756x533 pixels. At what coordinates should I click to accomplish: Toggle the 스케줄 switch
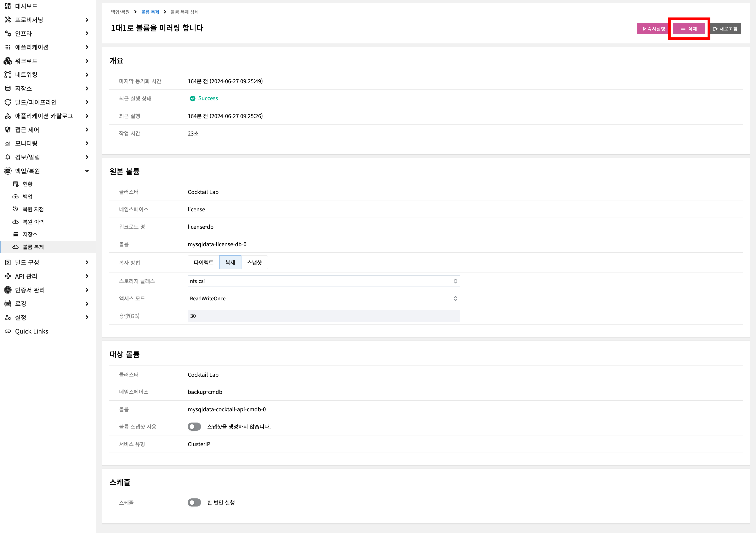point(194,502)
